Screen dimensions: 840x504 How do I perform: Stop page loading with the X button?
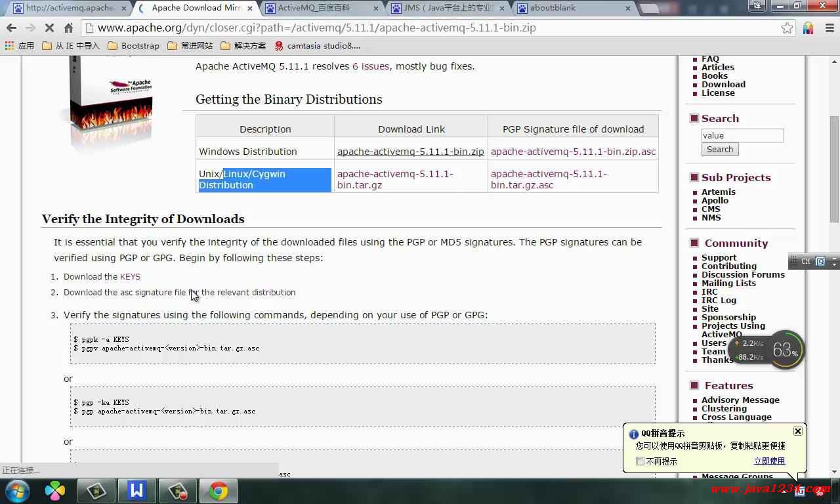50,28
